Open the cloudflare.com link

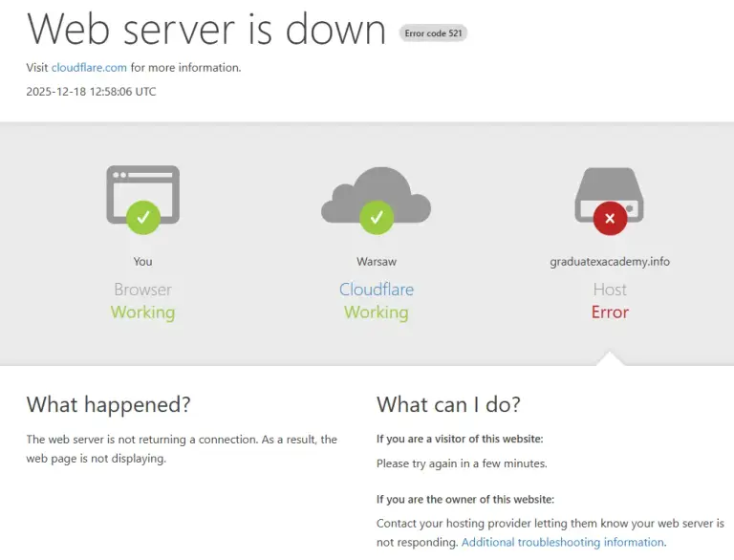pyautogui.click(x=89, y=68)
